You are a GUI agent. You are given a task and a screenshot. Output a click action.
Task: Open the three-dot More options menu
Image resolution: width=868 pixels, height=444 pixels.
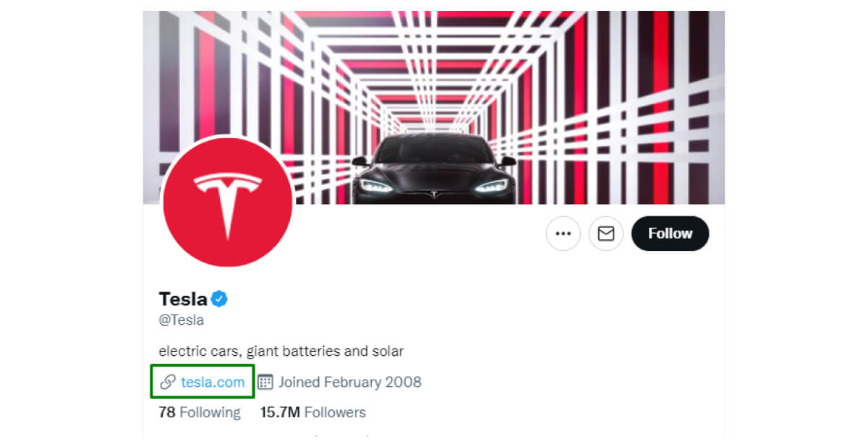click(x=563, y=234)
